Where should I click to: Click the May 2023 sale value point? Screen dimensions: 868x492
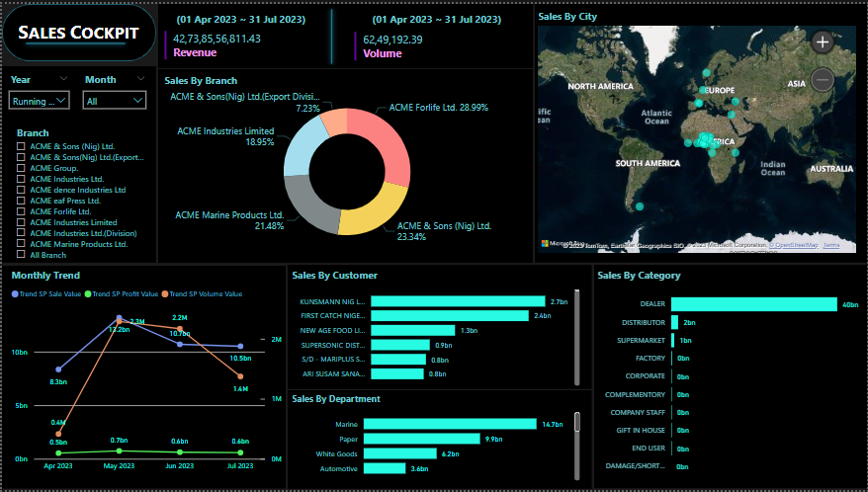click(119, 318)
